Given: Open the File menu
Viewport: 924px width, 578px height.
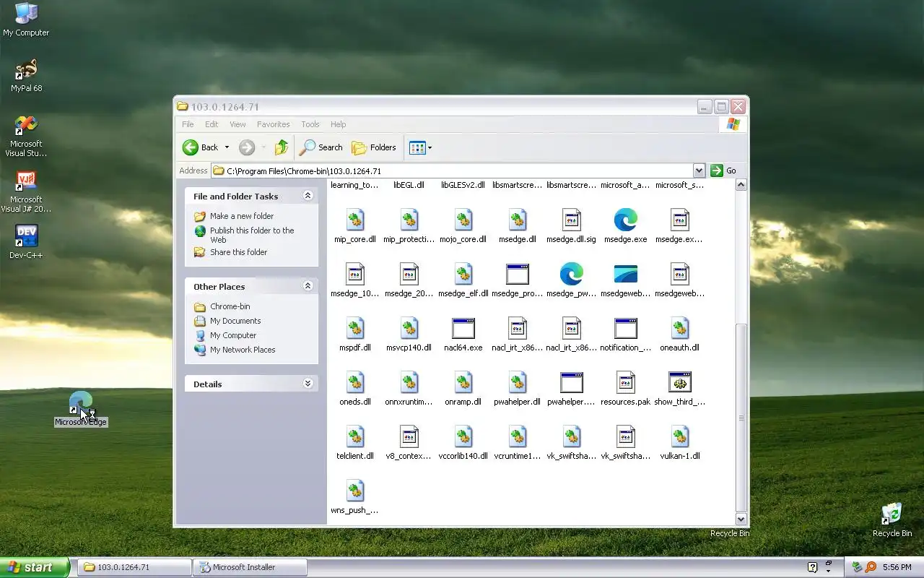Looking at the screenshot, I should coord(188,124).
